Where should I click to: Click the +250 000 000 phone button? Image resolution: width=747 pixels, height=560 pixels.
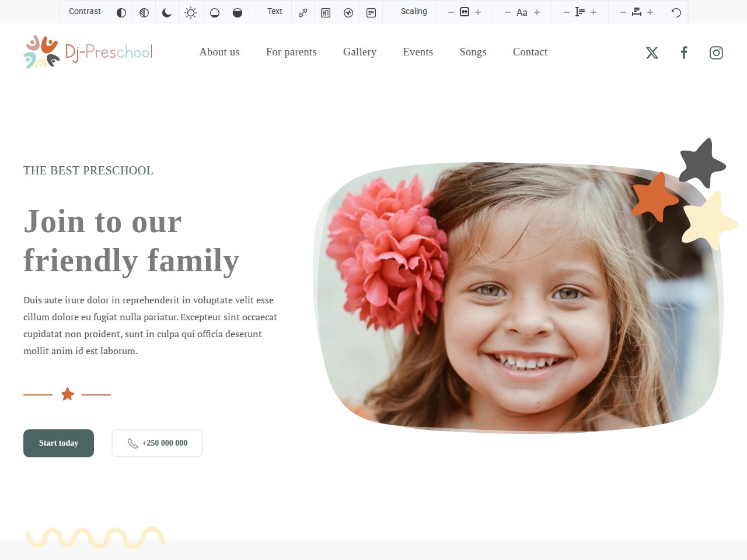[157, 443]
